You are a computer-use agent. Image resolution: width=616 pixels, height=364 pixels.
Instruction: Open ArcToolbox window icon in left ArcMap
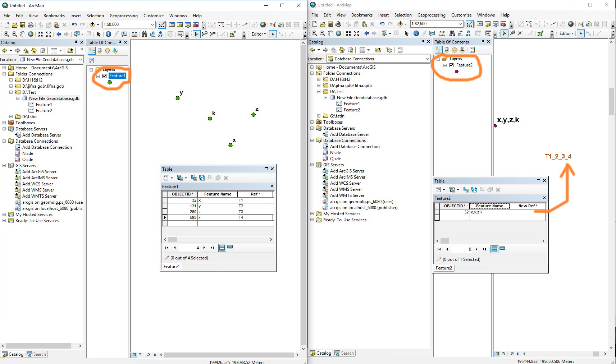196,25
